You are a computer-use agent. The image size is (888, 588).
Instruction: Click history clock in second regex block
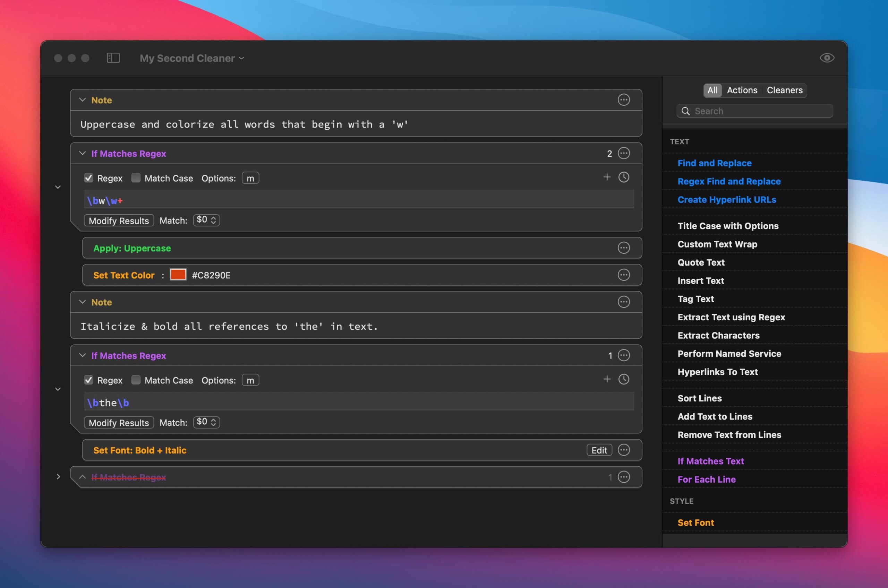coord(624,379)
